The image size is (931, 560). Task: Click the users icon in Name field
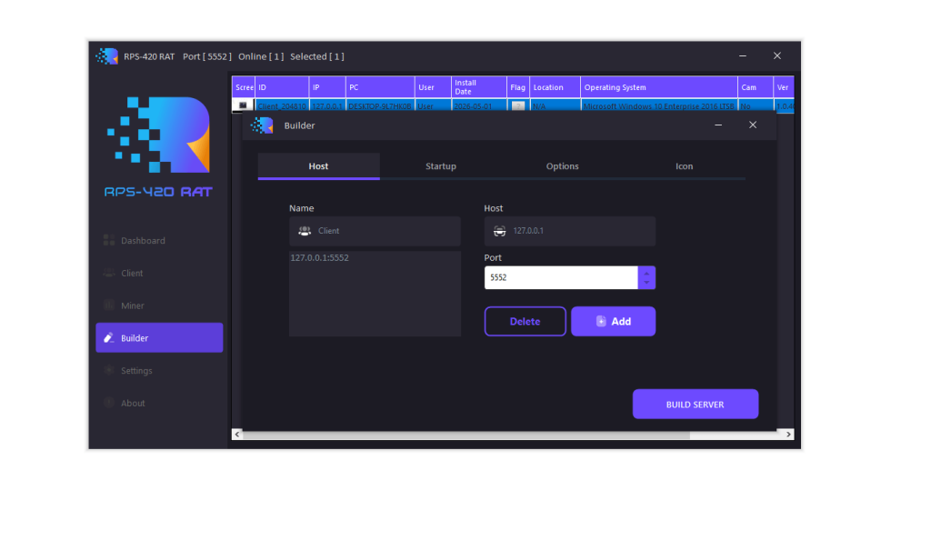305,231
